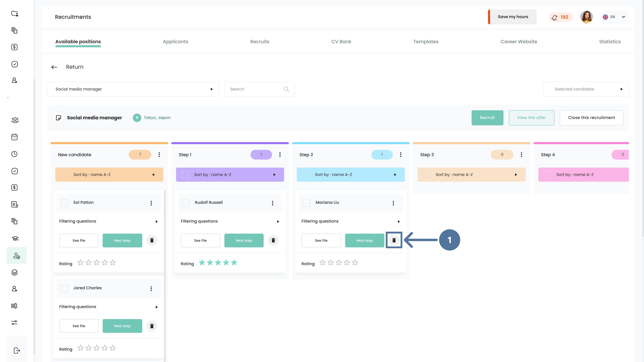The image size is (644, 362).
Task: Switch to the CV Bank tab
Action: 341,42
